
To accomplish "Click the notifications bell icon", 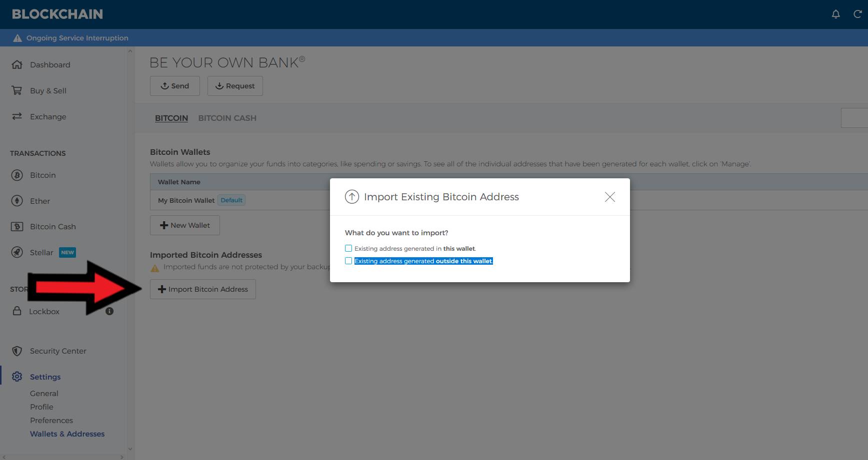I will [x=835, y=14].
